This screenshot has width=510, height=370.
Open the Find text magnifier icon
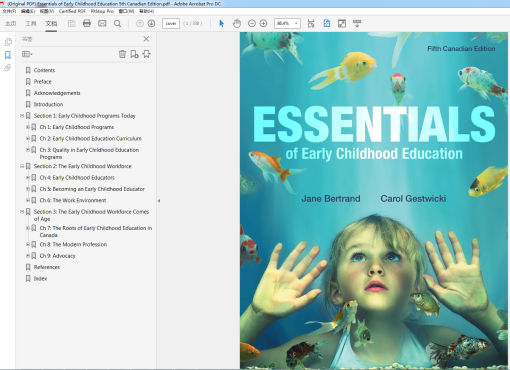click(117, 24)
